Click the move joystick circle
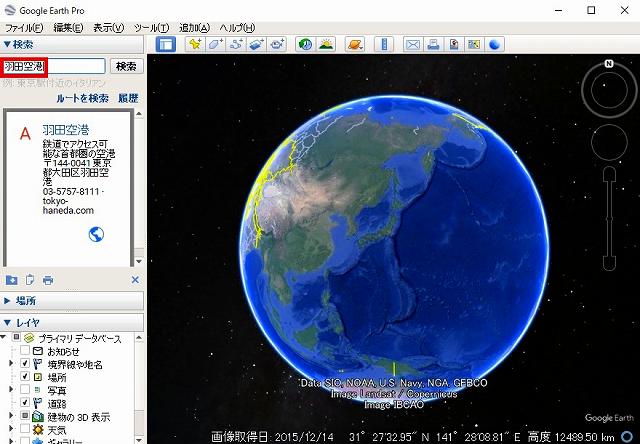Screen dimensions: 640x444 609,142
